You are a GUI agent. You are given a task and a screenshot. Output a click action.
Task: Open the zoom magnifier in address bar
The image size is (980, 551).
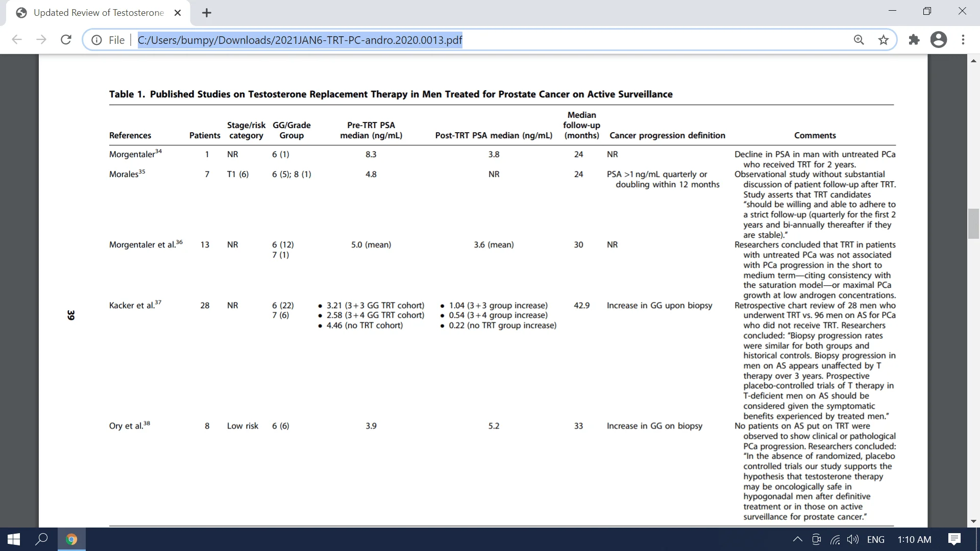pos(859,40)
